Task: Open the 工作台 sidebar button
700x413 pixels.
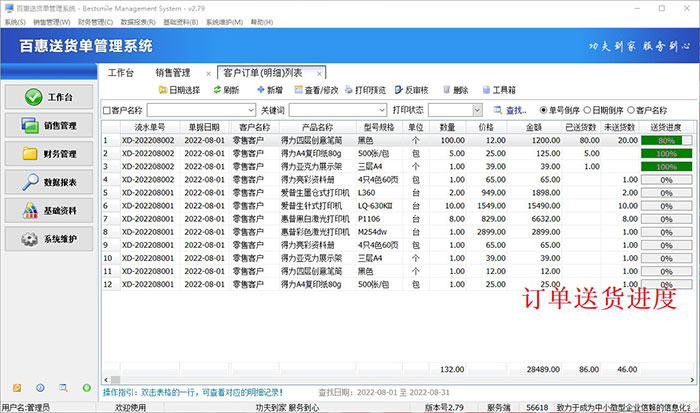Action: click(49, 97)
